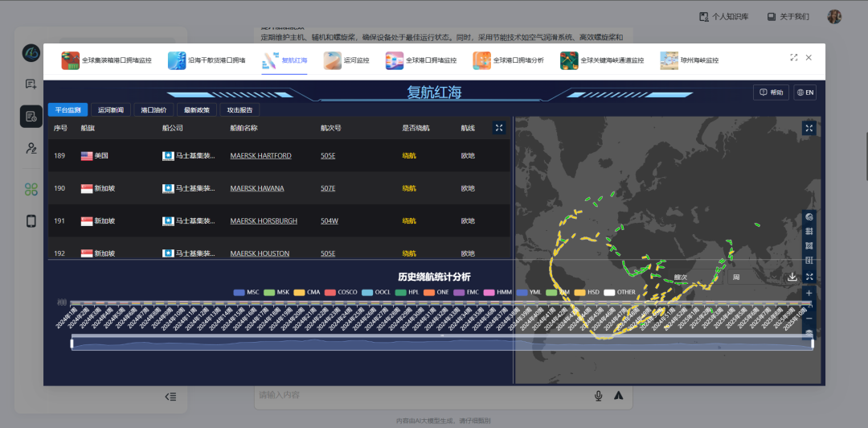This screenshot has height=428, width=868.
Task: Close the monitoring dialog
Action: (x=809, y=57)
